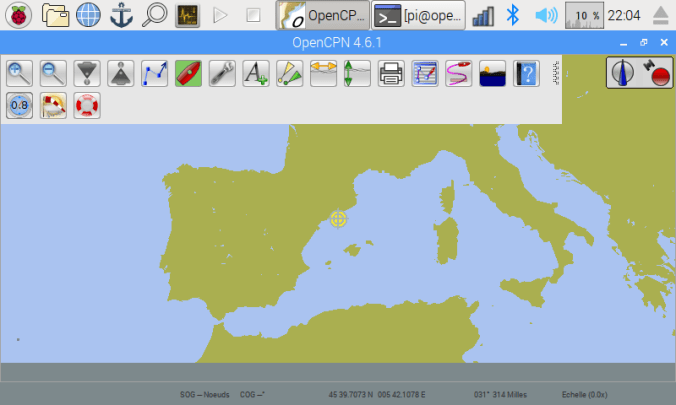Click the compass north-up indicator

pyautogui.click(x=624, y=73)
